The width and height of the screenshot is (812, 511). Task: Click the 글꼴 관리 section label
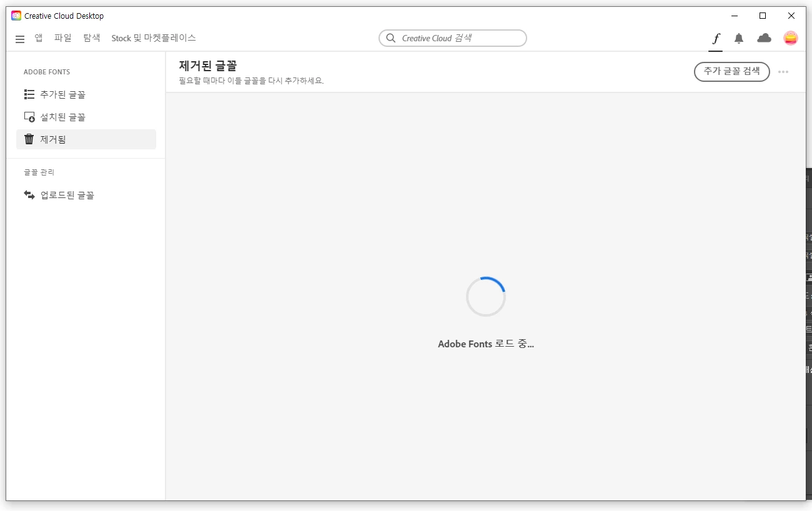pos(39,172)
